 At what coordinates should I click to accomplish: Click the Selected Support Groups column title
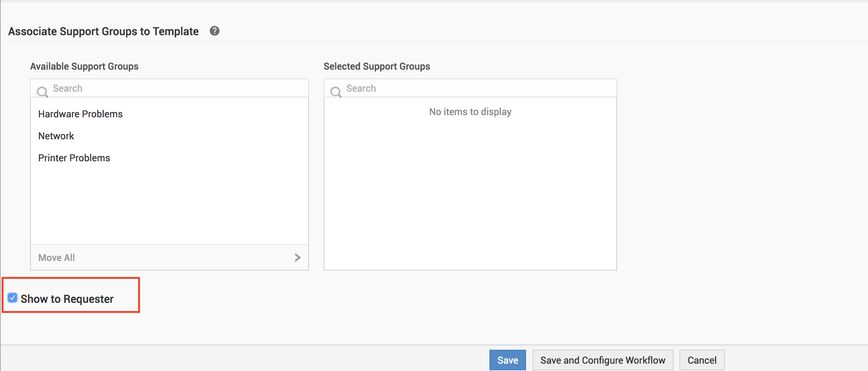point(377,66)
